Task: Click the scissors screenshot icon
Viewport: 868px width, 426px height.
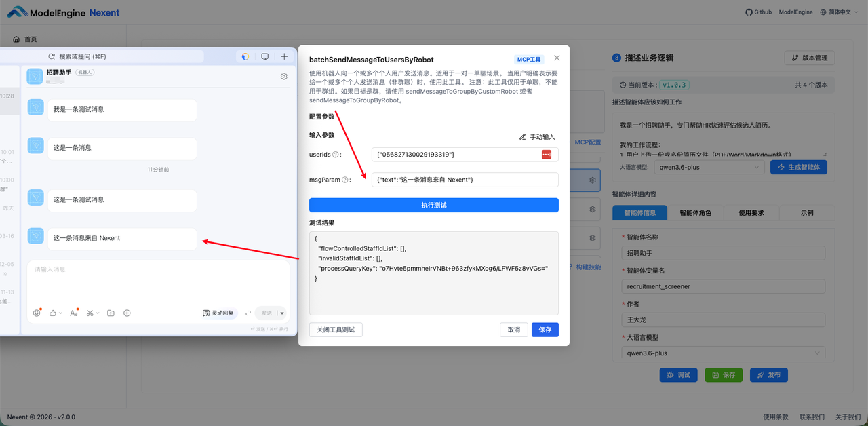Action: click(x=90, y=313)
